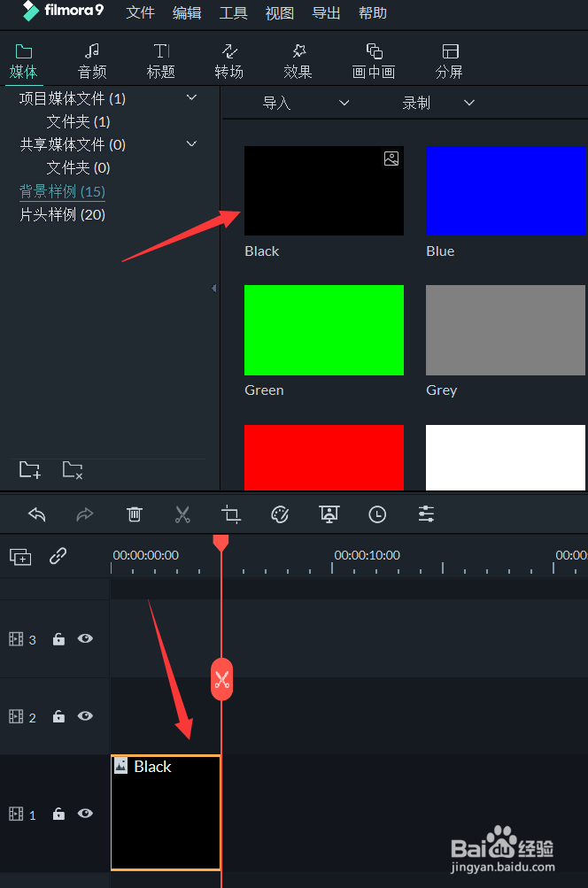Redo the last action
The width and height of the screenshot is (588, 888).
click(x=85, y=514)
